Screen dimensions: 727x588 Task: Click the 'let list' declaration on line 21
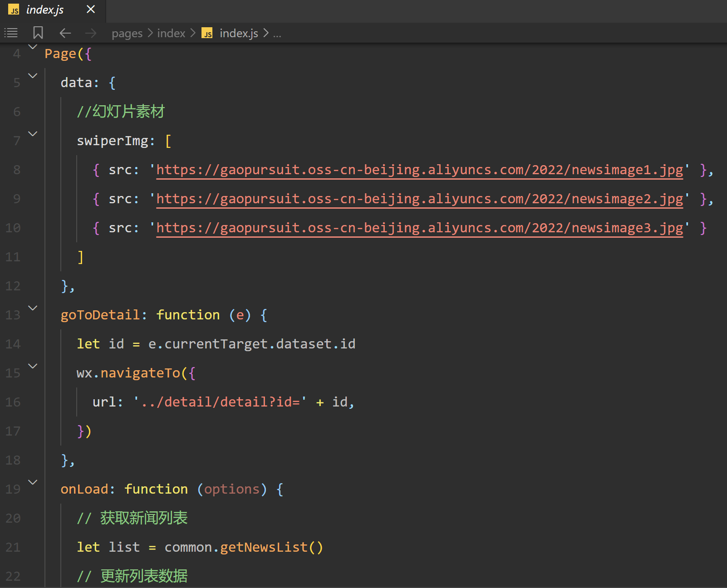tap(108, 547)
